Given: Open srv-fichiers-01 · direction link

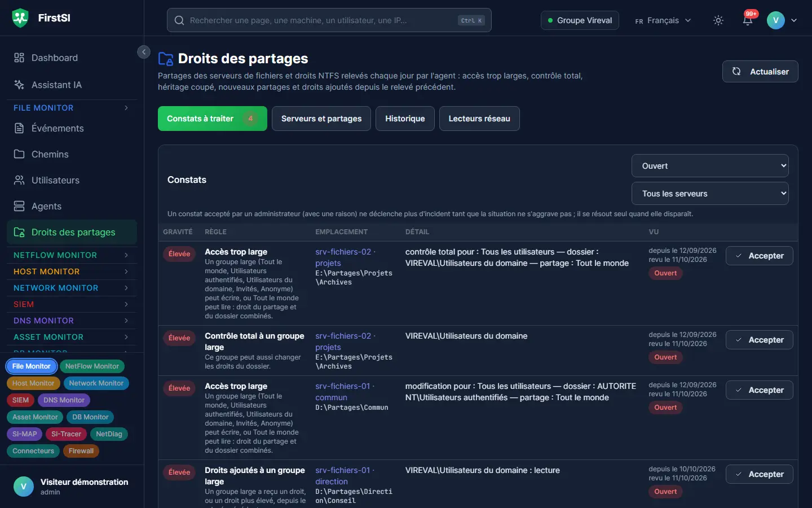Looking at the screenshot, I should point(345,476).
